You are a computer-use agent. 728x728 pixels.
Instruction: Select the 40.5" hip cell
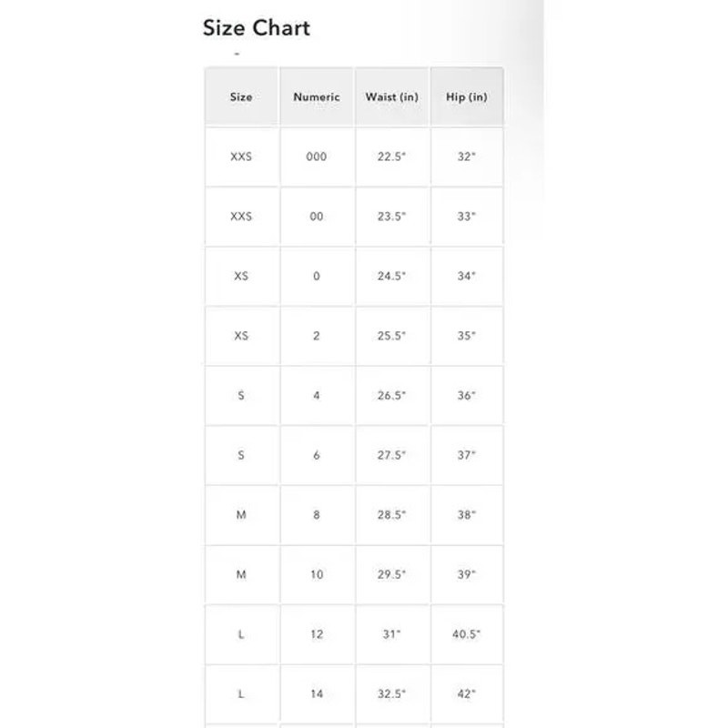pyautogui.click(x=467, y=634)
